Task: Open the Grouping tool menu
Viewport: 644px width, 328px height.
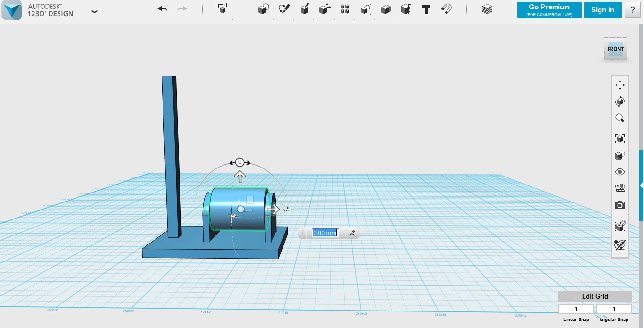Action: point(365,9)
